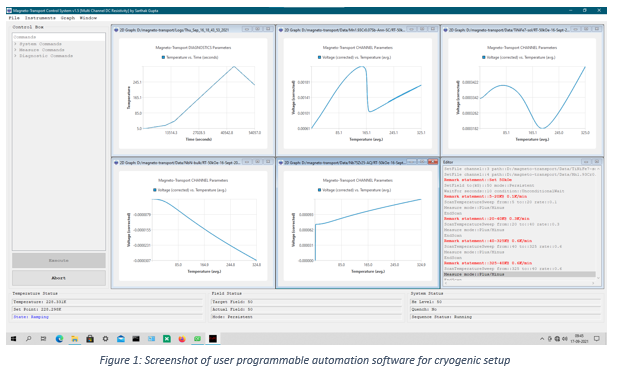Click the Execute button
The width and height of the screenshot is (621, 373).
click(59, 261)
